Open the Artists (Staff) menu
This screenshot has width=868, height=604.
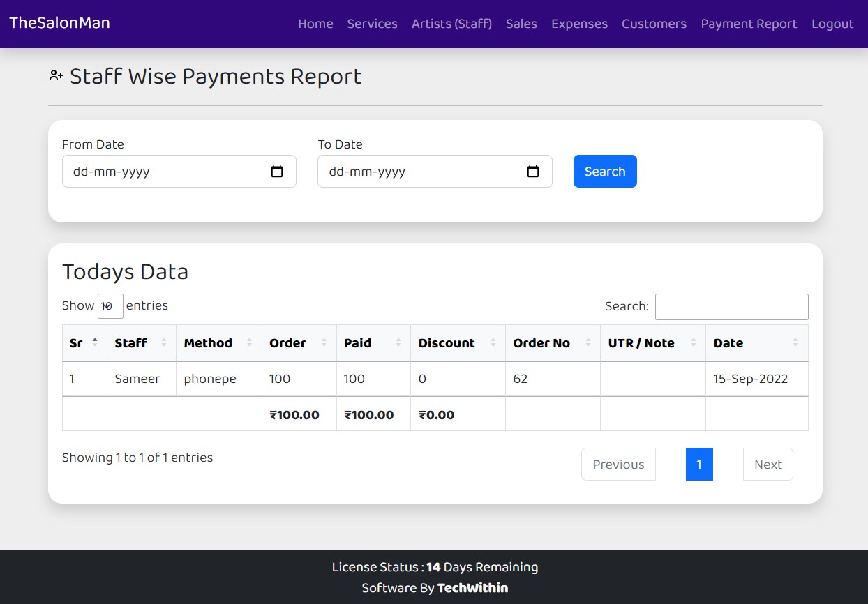[x=451, y=24]
